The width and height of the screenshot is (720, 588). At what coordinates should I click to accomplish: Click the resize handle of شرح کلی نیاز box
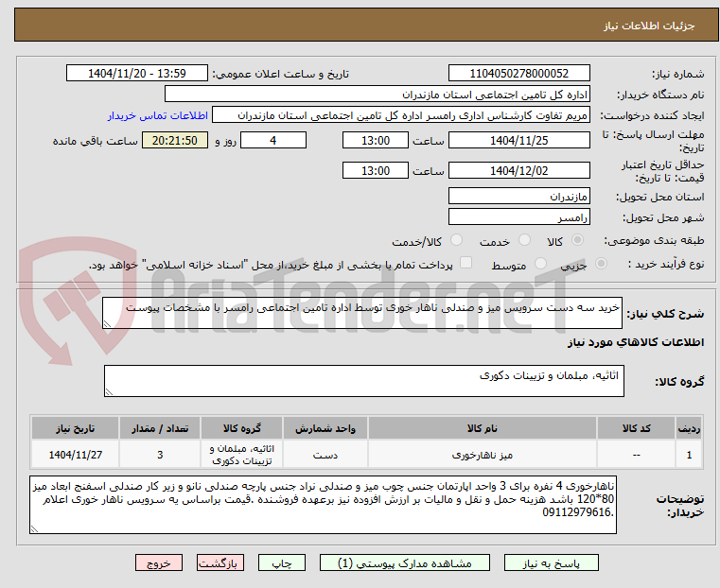107,324
